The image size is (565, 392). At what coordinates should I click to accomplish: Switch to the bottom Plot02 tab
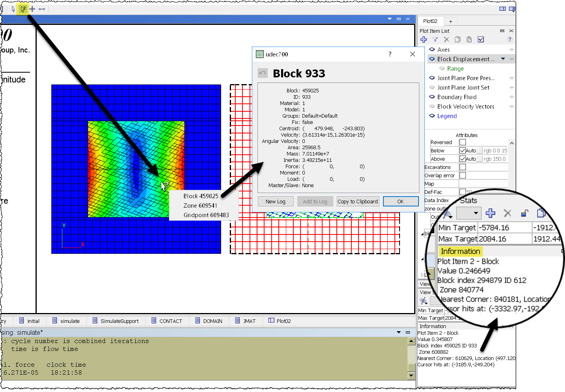coord(280,321)
